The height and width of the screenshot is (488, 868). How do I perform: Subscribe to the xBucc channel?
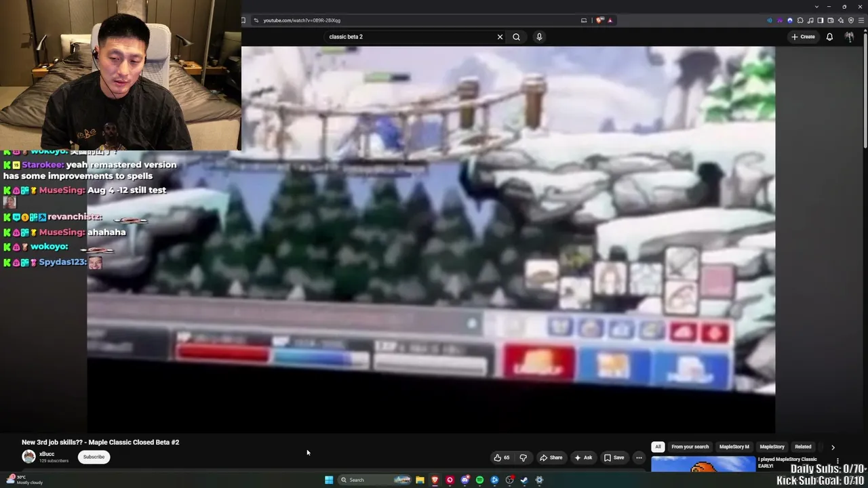click(x=94, y=457)
